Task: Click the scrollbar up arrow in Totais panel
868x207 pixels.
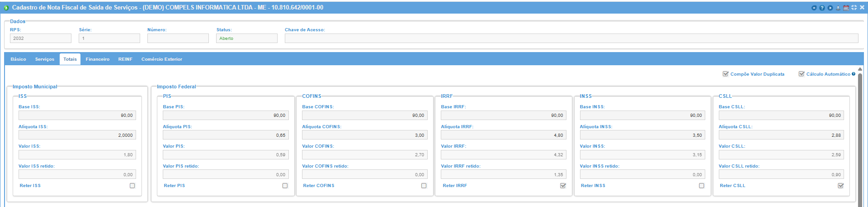Action: coord(860,69)
